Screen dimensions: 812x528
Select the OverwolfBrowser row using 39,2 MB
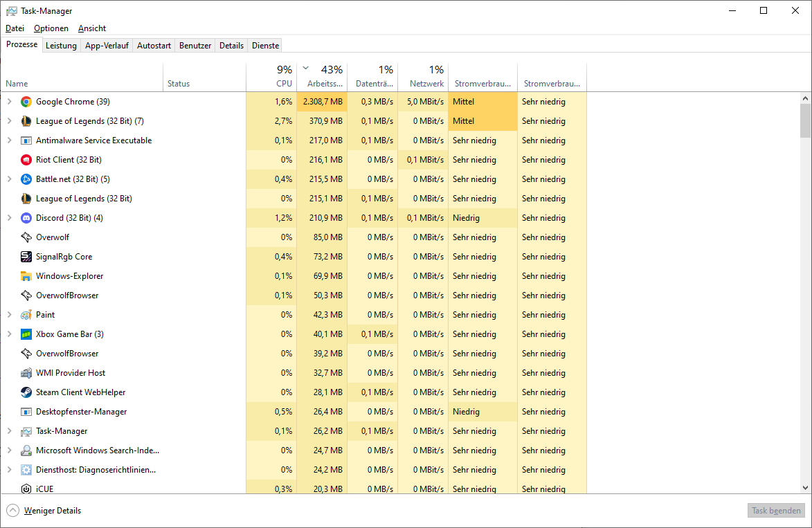[x=294, y=354]
